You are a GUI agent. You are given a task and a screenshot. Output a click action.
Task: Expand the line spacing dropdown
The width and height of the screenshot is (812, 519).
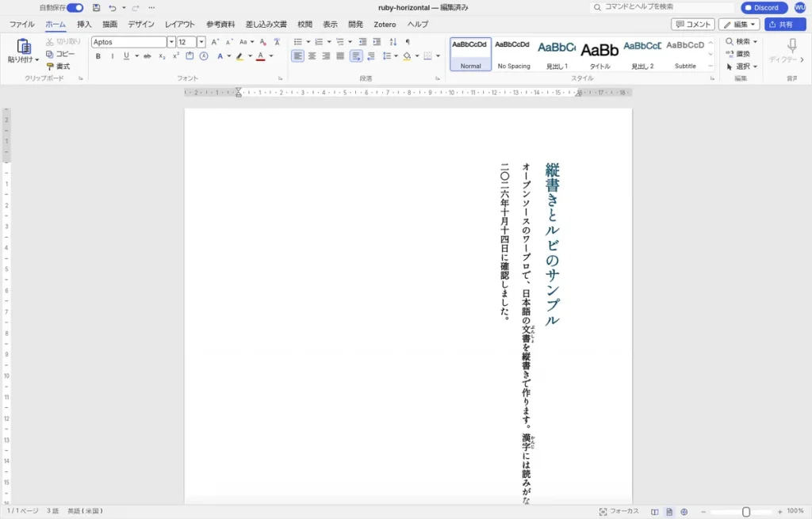pos(396,56)
